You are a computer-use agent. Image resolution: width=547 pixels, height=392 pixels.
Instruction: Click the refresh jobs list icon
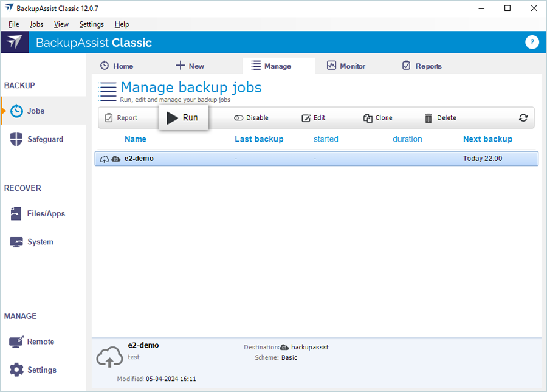click(x=523, y=118)
